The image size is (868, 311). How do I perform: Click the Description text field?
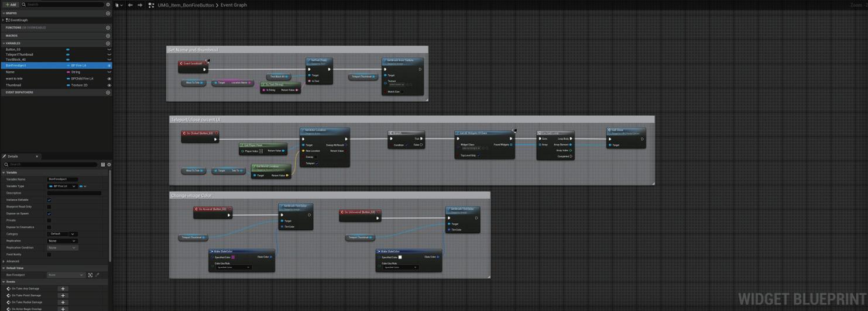coord(74,193)
